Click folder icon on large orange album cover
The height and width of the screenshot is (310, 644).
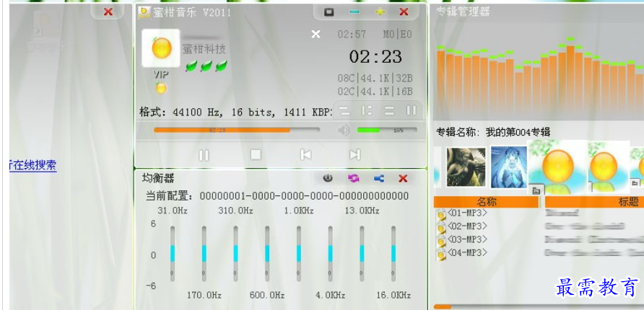click(x=536, y=190)
